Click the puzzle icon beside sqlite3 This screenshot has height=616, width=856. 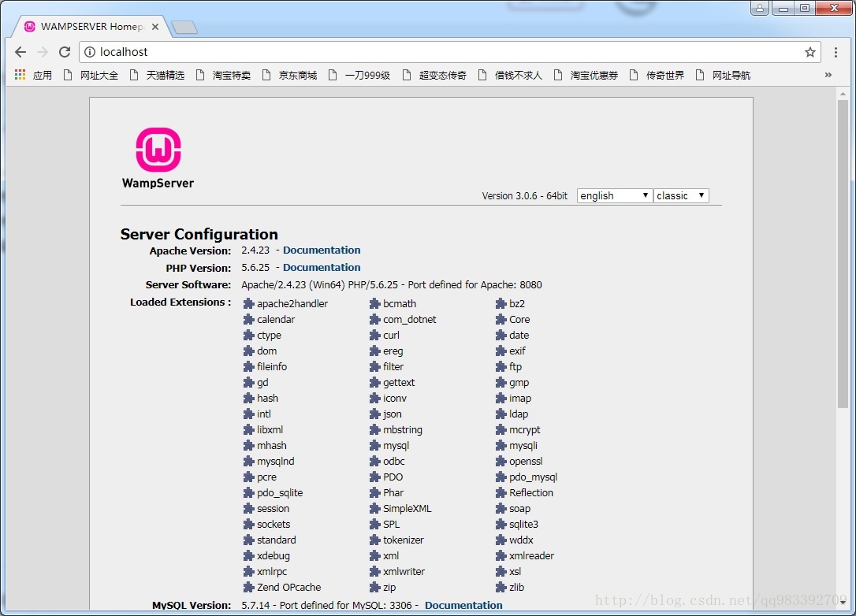click(x=501, y=524)
